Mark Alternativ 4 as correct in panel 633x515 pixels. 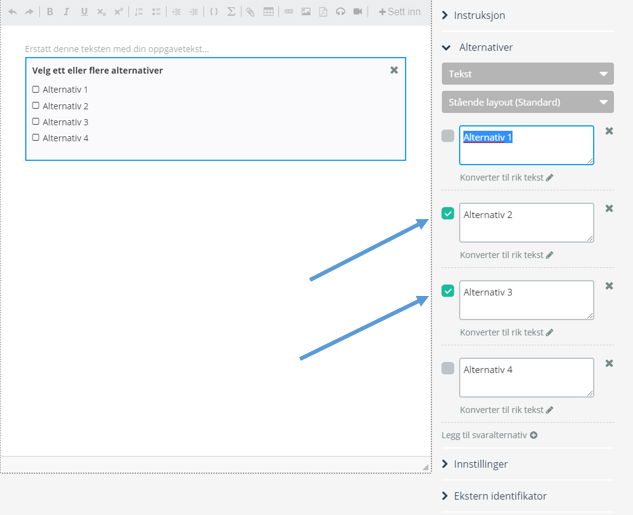448,368
